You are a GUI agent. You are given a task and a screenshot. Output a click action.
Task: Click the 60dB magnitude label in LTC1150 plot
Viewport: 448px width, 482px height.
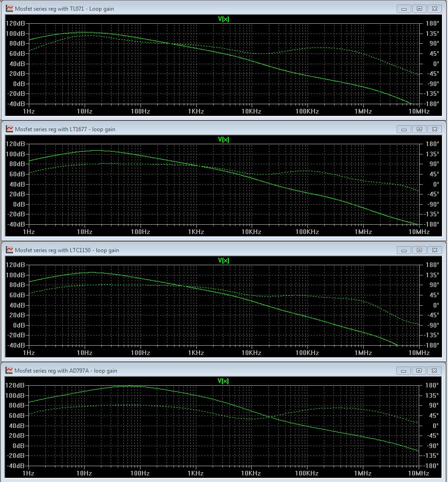(17, 295)
